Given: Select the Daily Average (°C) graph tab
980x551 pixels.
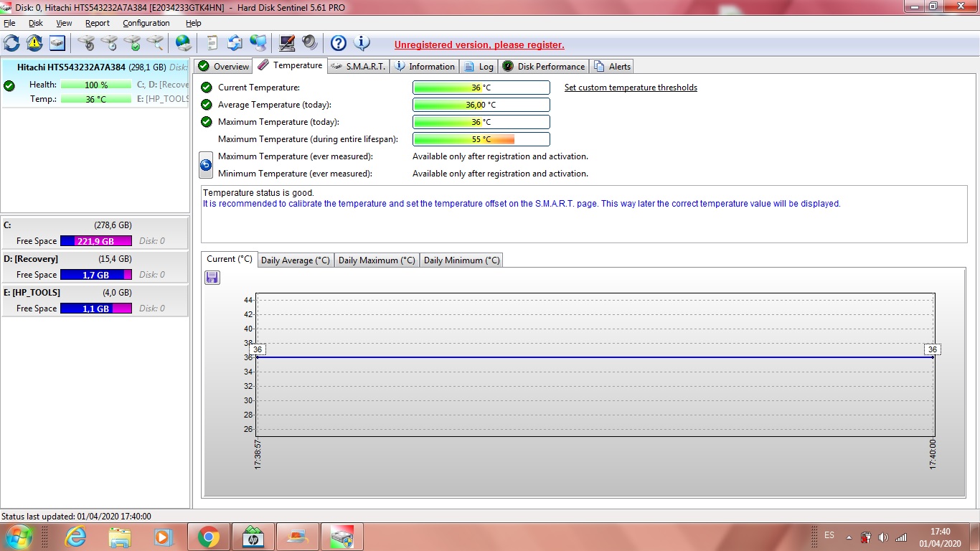Looking at the screenshot, I should coord(295,260).
